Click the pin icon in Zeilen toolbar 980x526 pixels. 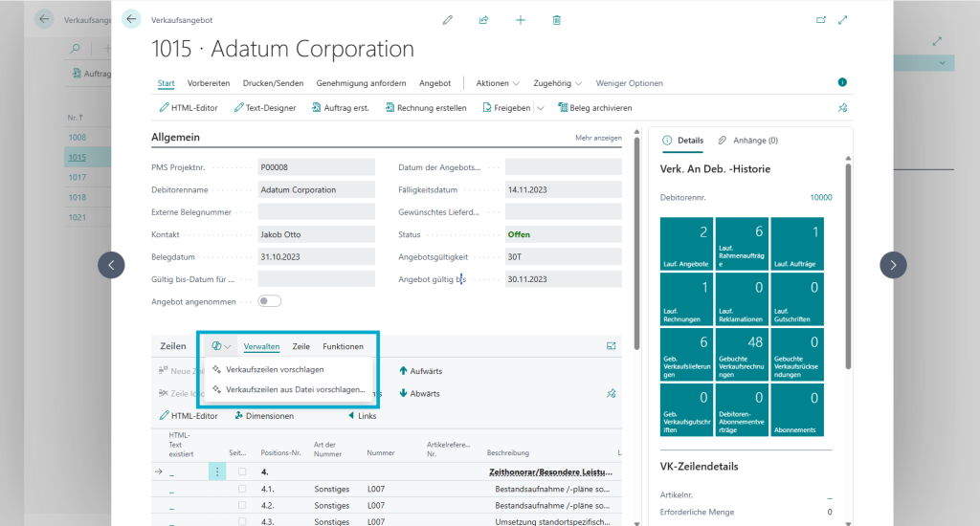[612, 394]
